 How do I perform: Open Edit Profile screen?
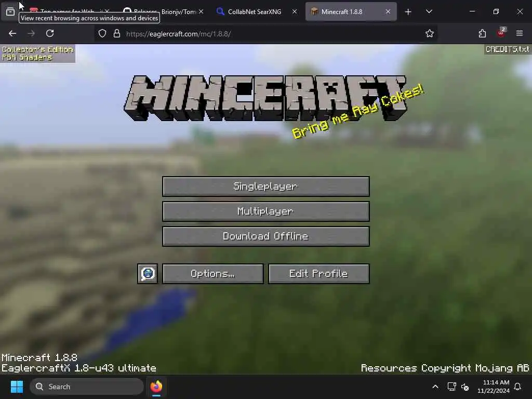point(318,273)
